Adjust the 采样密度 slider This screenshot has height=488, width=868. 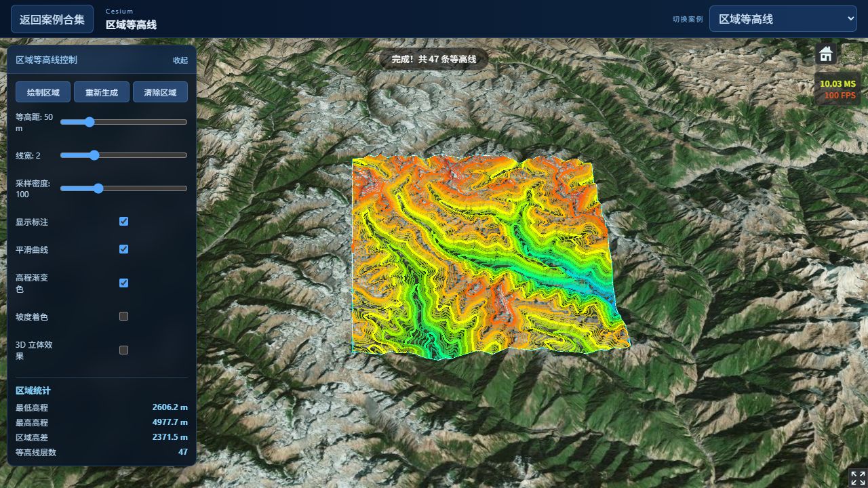[123, 188]
